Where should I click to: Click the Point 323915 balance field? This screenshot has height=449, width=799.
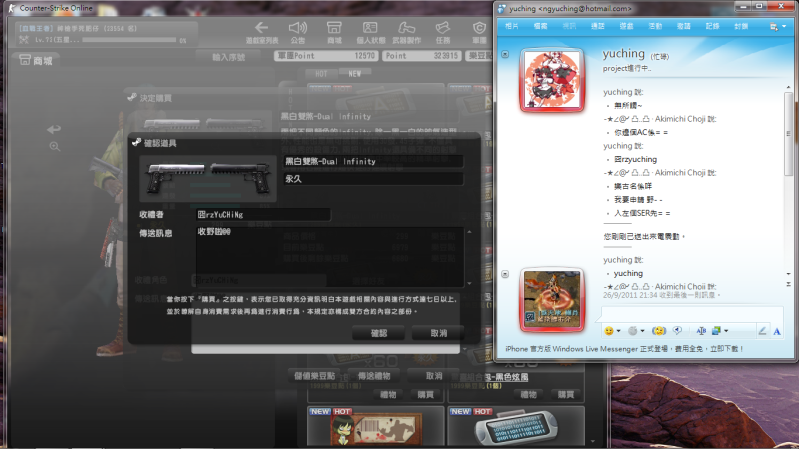click(x=421, y=56)
